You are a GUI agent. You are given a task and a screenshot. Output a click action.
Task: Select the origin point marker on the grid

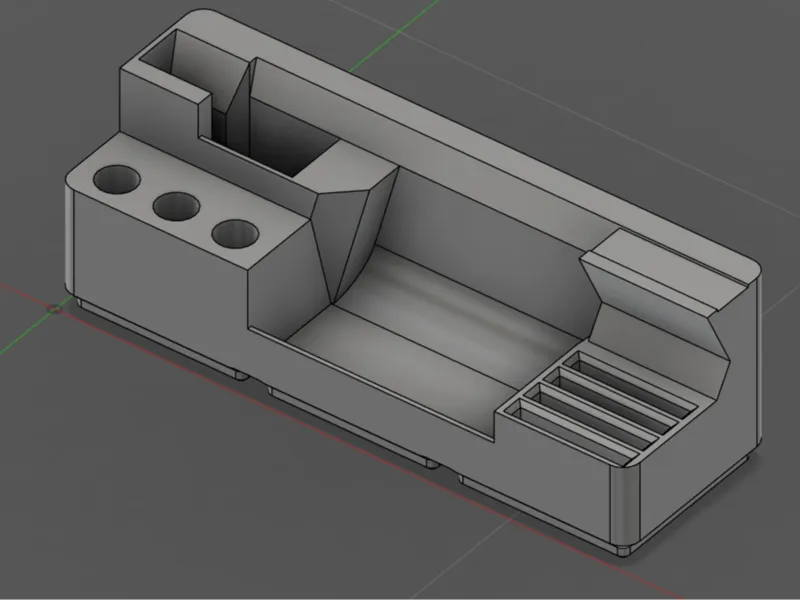[56, 309]
